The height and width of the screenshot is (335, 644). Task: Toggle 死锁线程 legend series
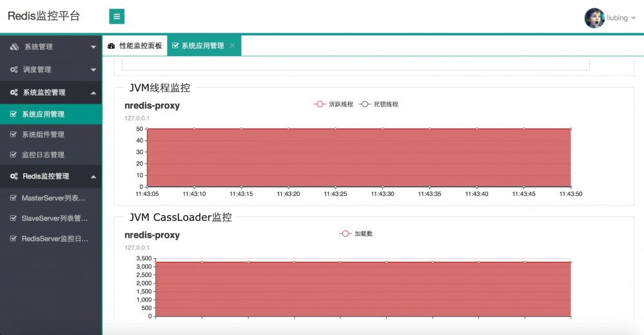point(378,104)
